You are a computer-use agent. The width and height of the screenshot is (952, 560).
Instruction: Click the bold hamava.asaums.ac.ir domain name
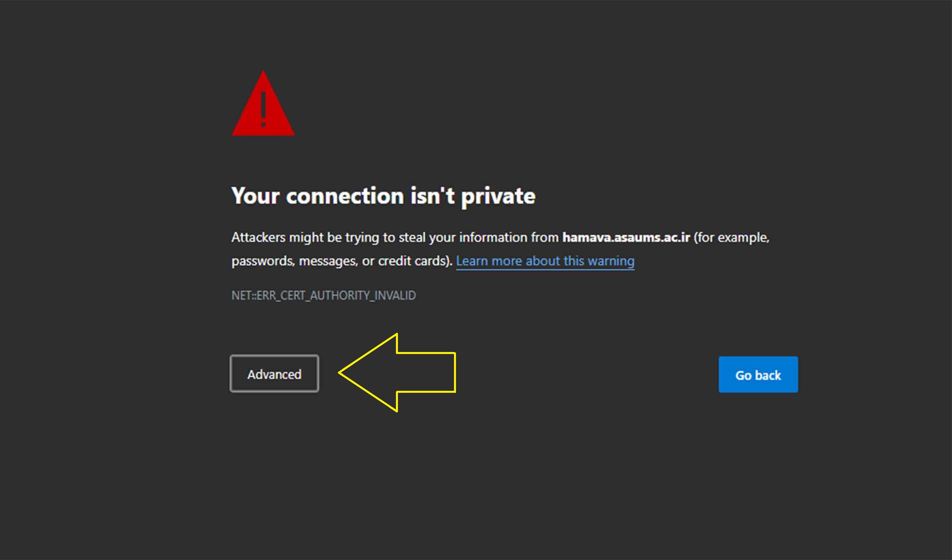coord(626,238)
